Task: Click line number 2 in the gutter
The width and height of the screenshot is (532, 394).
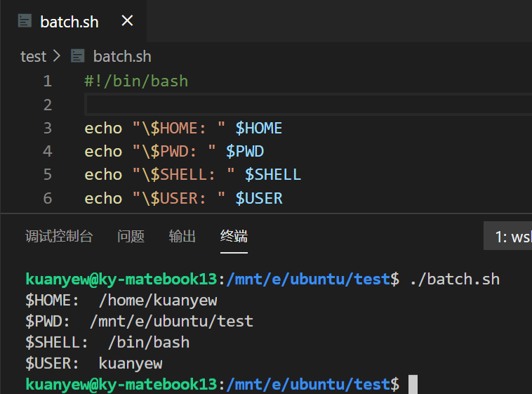Action: click(48, 105)
